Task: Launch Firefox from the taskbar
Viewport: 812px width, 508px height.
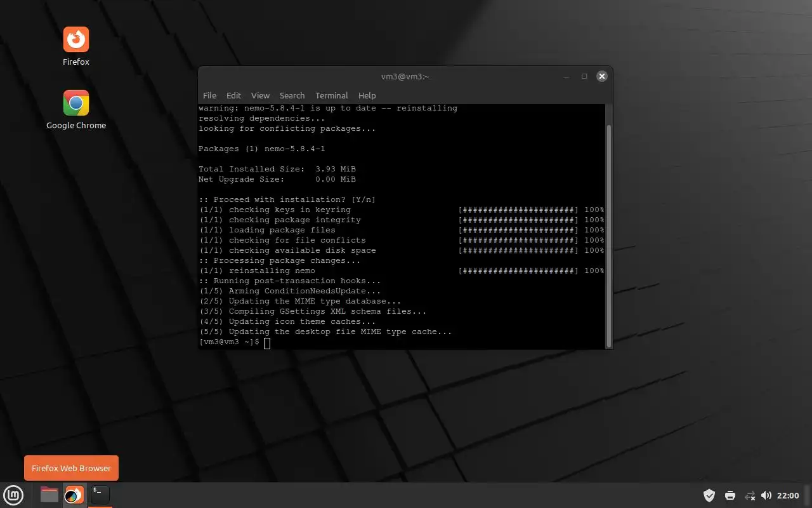Action: point(74,495)
